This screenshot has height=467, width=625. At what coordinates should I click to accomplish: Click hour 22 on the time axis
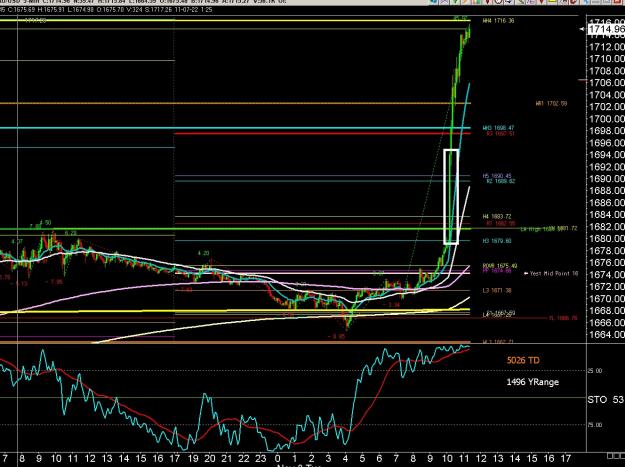[244, 458]
